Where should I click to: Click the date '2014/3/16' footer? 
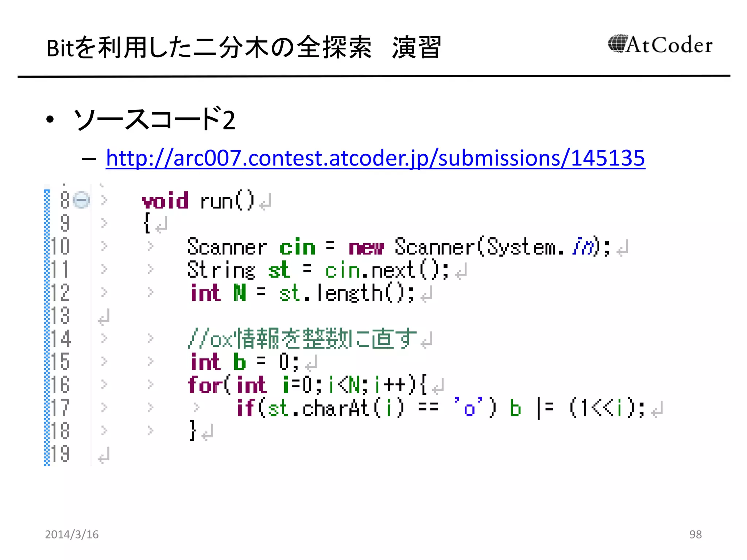pos(72,534)
